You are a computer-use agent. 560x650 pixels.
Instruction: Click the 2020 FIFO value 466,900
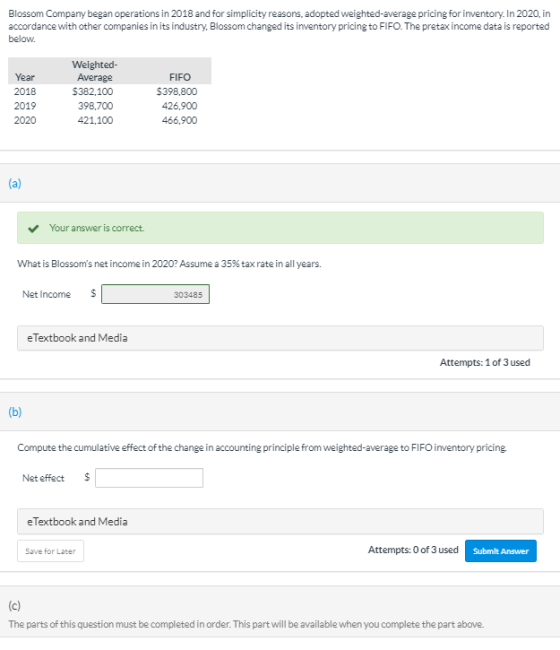179,120
